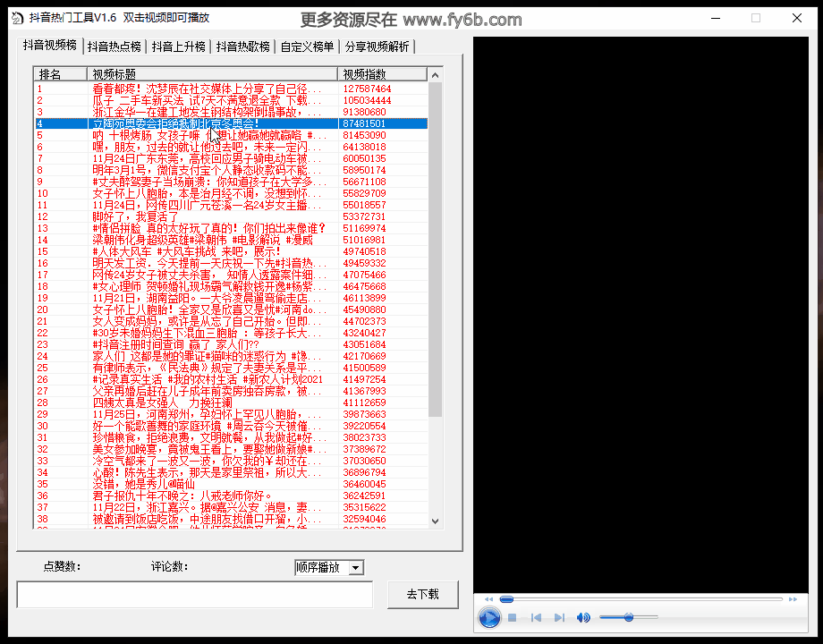Skip to next video in player

[x=559, y=618]
